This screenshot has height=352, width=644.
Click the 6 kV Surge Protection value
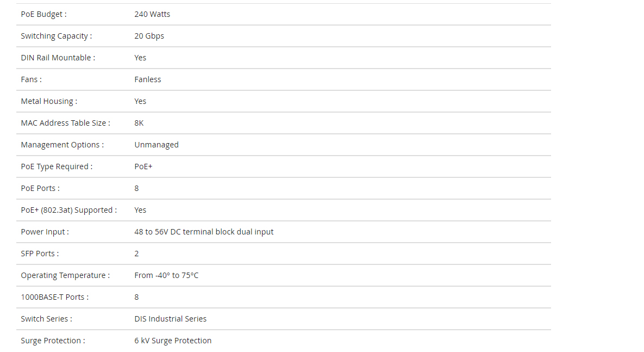click(x=173, y=341)
